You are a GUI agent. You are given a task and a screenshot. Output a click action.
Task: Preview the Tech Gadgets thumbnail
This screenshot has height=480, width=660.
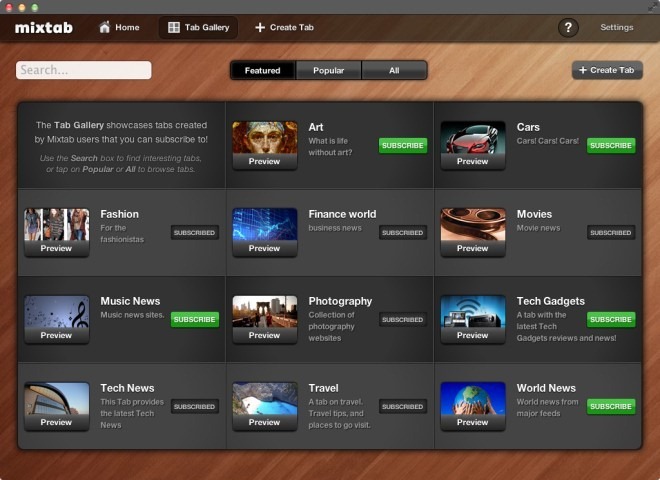point(472,320)
